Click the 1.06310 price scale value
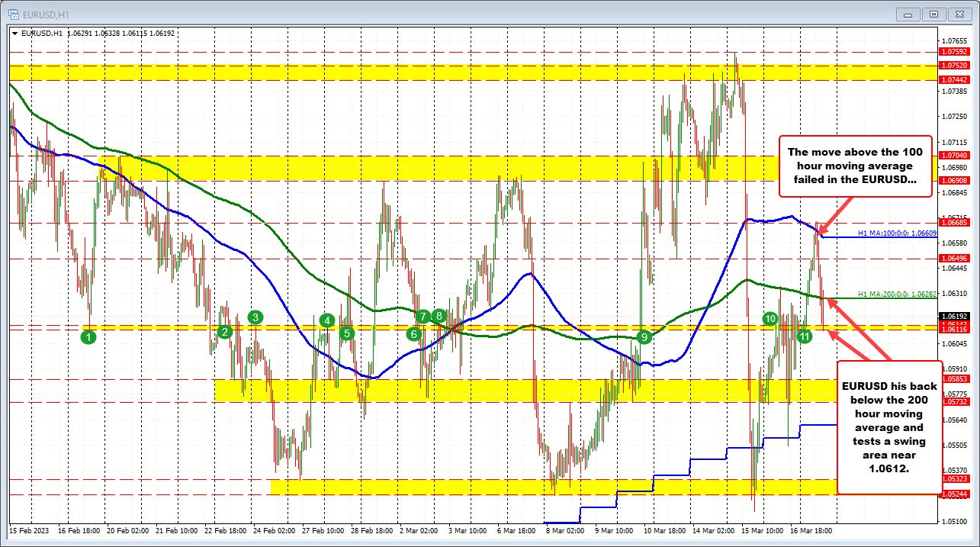The image size is (980, 547). pyautogui.click(x=954, y=293)
